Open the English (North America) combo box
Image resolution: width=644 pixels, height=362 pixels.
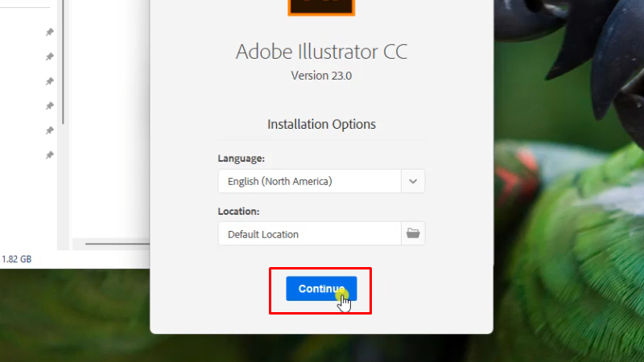point(309,181)
